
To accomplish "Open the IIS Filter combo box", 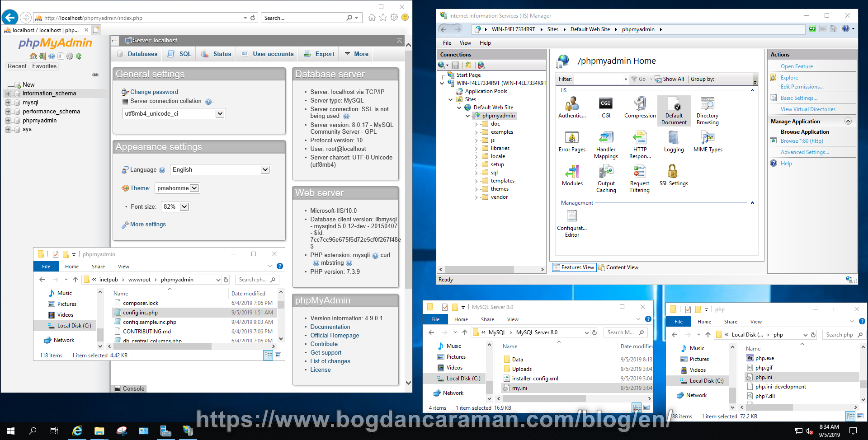I will [x=601, y=79].
